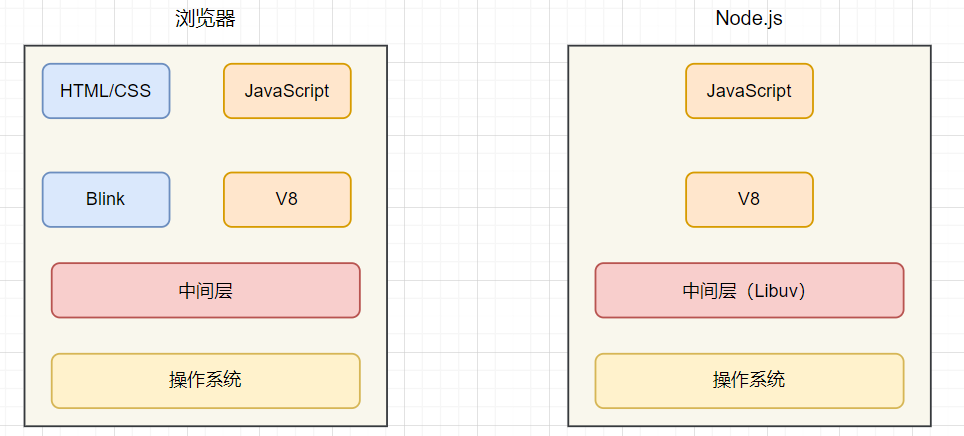This screenshot has width=964, height=436.
Task: Click the 中间层 box in browser diagram
Action: (205, 290)
